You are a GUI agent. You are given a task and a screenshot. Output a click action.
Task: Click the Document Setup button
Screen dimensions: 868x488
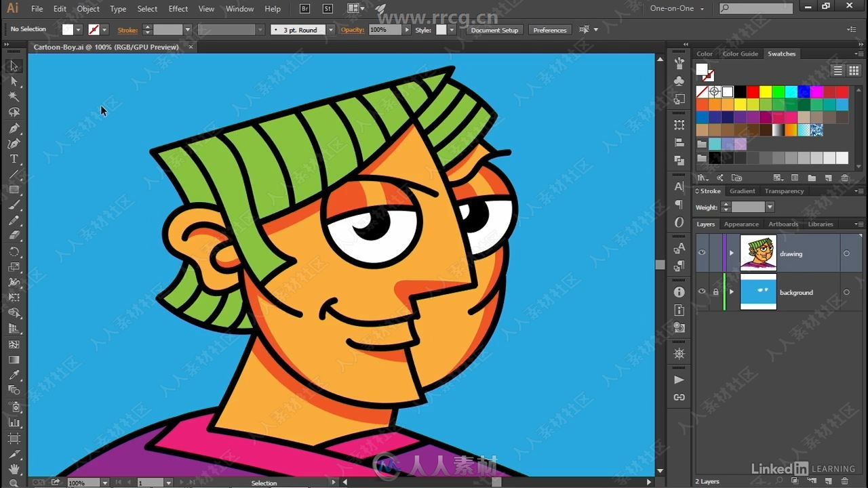tap(494, 30)
